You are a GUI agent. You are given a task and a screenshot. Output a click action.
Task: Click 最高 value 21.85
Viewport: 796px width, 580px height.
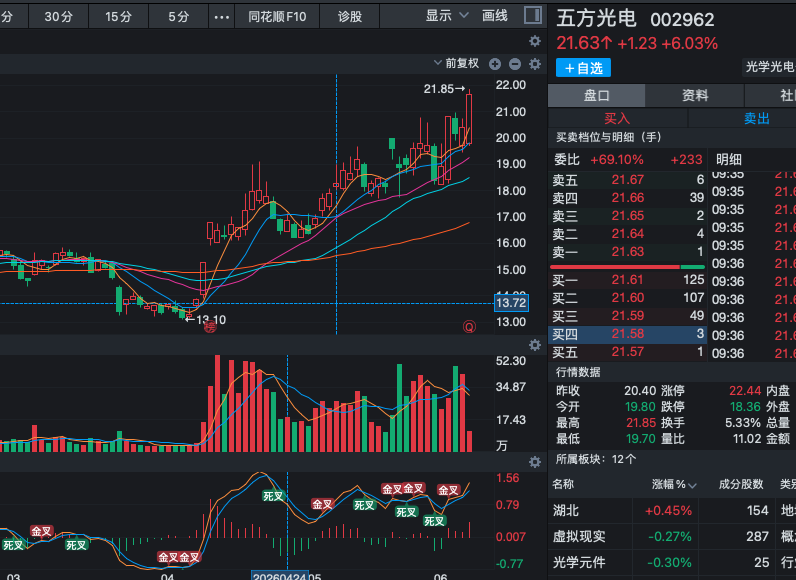pos(641,423)
